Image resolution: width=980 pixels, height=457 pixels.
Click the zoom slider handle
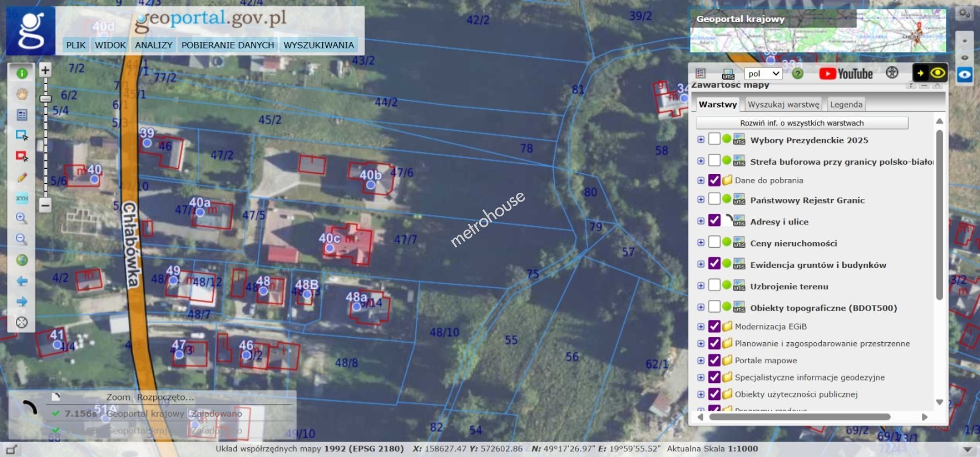coord(45,98)
